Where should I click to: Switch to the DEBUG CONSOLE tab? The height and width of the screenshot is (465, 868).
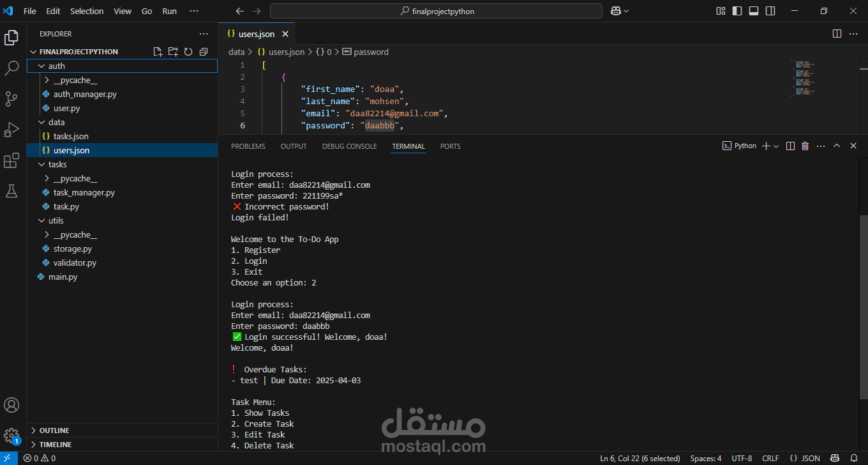coord(349,146)
